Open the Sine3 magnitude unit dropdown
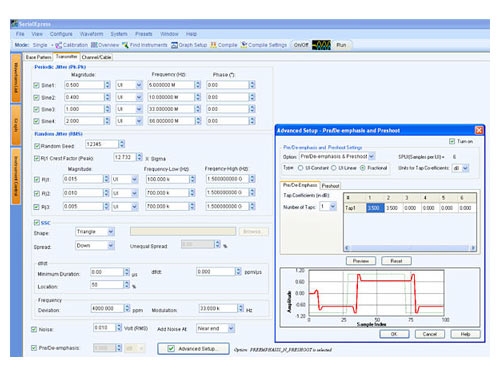Viewport: 500px width, 375px height. coord(139,109)
